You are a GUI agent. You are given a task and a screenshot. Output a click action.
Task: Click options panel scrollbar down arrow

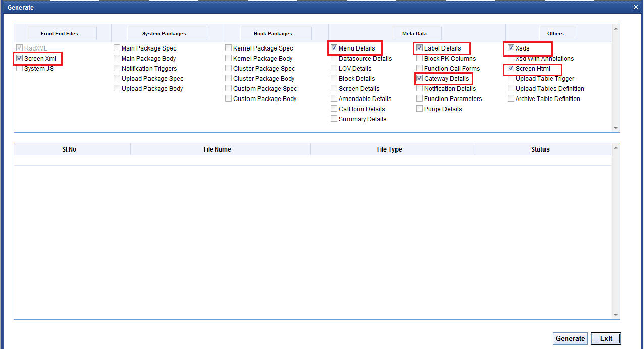pos(615,128)
